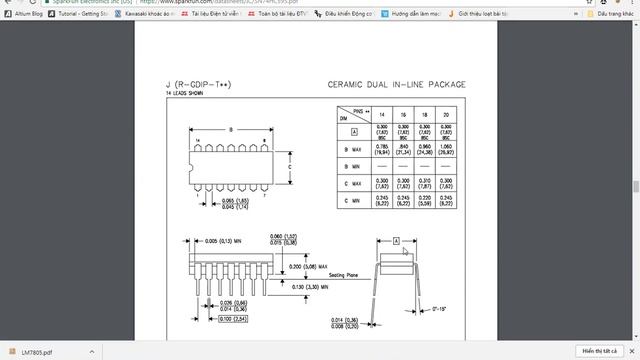Click the 14 pins column header
The image size is (640, 360).
(x=382, y=115)
